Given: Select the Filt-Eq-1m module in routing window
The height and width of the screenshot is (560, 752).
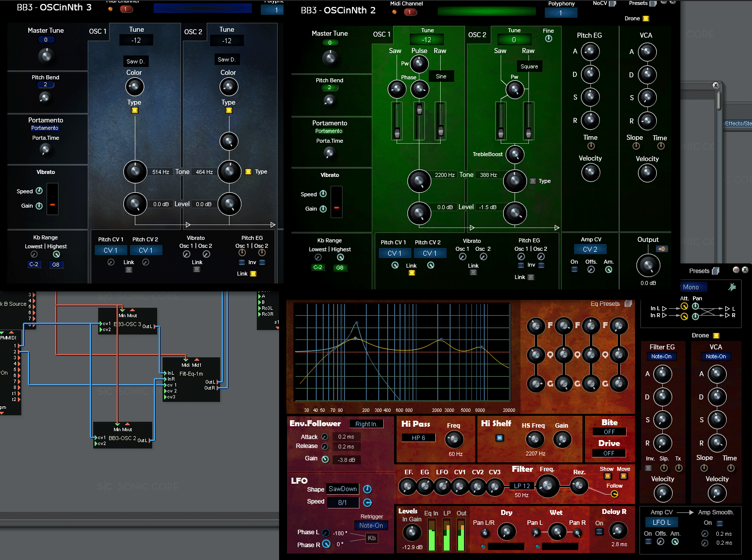Looking at the screenshot, I should pyautogui.click(x=191, y=380).
